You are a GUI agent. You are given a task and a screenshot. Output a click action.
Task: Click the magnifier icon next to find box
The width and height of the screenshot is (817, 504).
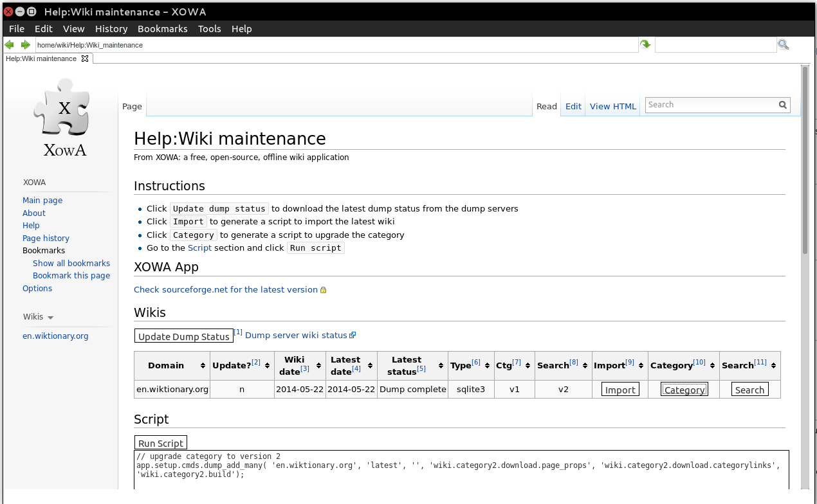783,44
